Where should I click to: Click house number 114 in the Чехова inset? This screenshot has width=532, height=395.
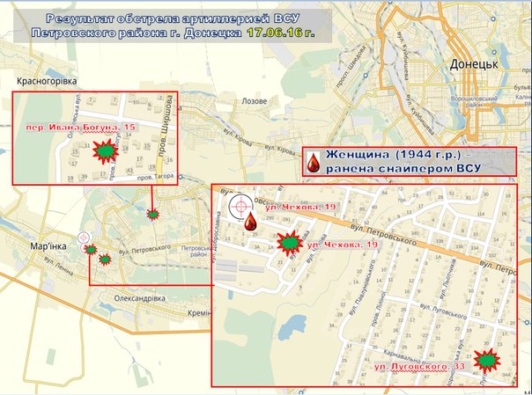480,214
